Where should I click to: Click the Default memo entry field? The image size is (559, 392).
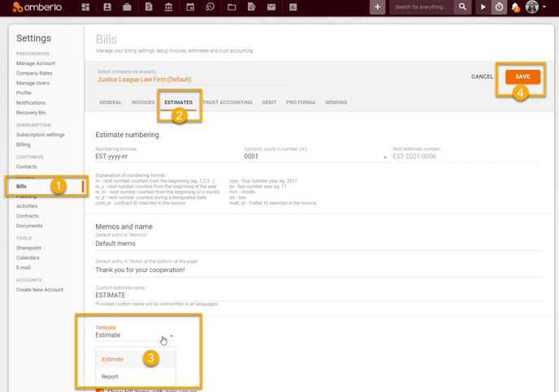[318, 244]
